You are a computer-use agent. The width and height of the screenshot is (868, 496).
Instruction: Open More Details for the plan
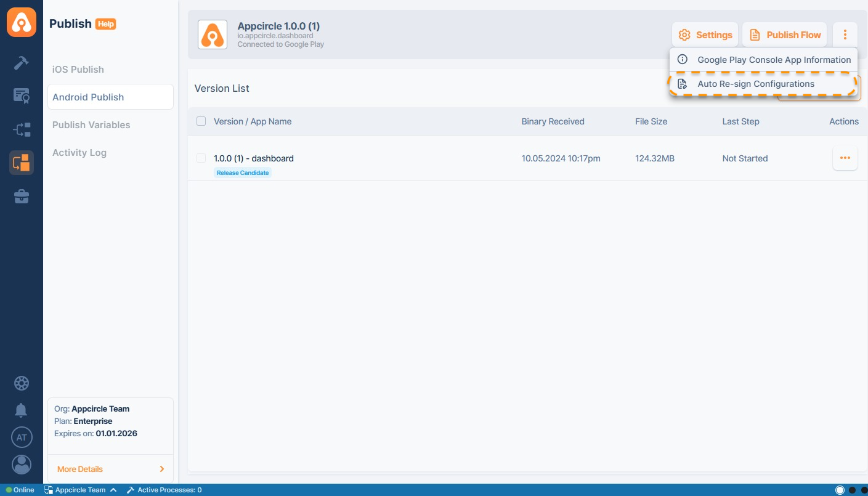coord(110,469)
